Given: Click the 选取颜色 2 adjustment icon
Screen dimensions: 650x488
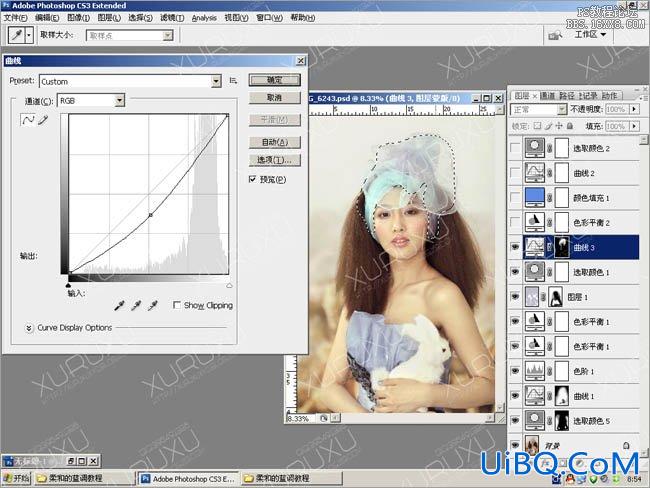Looking at the screenshot, I should (x=534, y=148).
